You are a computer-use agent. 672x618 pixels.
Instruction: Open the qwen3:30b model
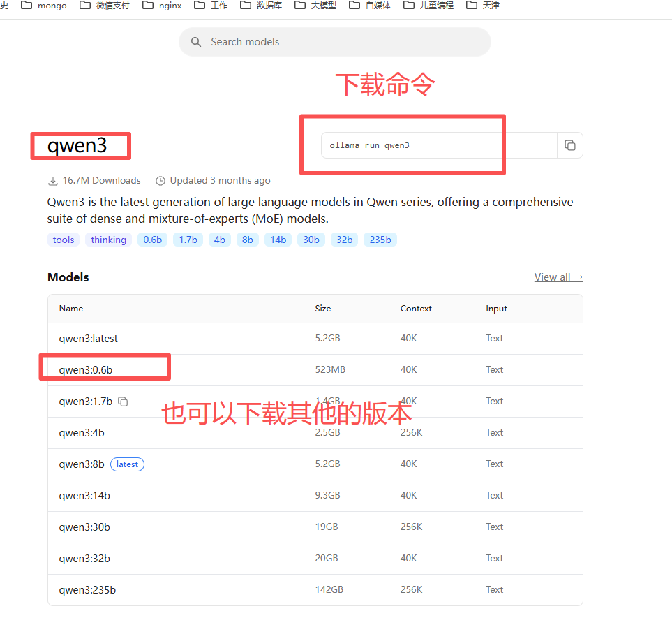[84, 527]
